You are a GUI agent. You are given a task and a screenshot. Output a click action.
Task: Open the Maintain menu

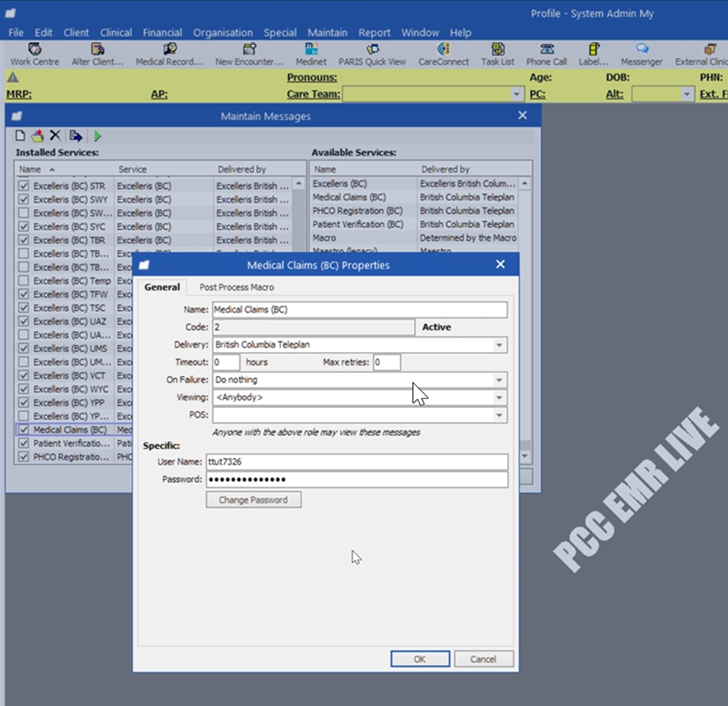[327, 32]
